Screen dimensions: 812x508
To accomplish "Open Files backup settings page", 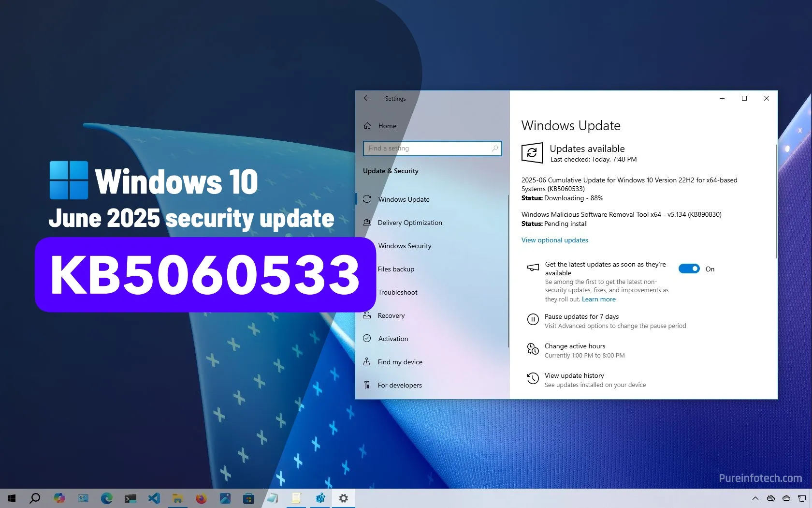I will pos(396,269).
